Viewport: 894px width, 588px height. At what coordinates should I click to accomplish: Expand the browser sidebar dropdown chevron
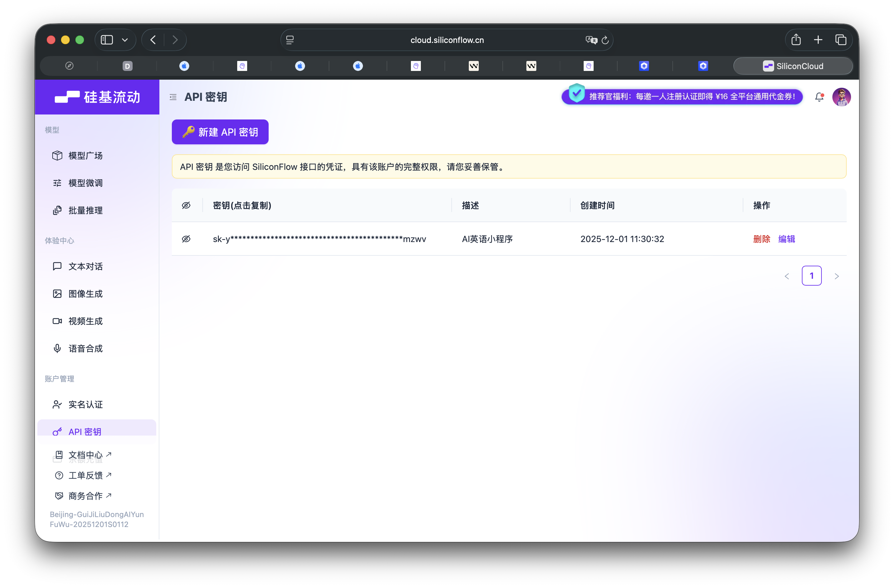tap(125, 40)
